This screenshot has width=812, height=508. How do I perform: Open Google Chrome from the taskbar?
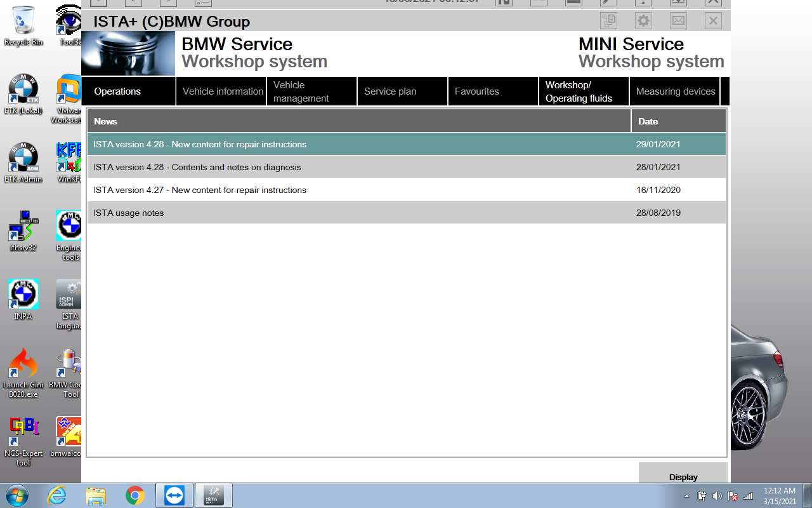click(x=134, y=495)
